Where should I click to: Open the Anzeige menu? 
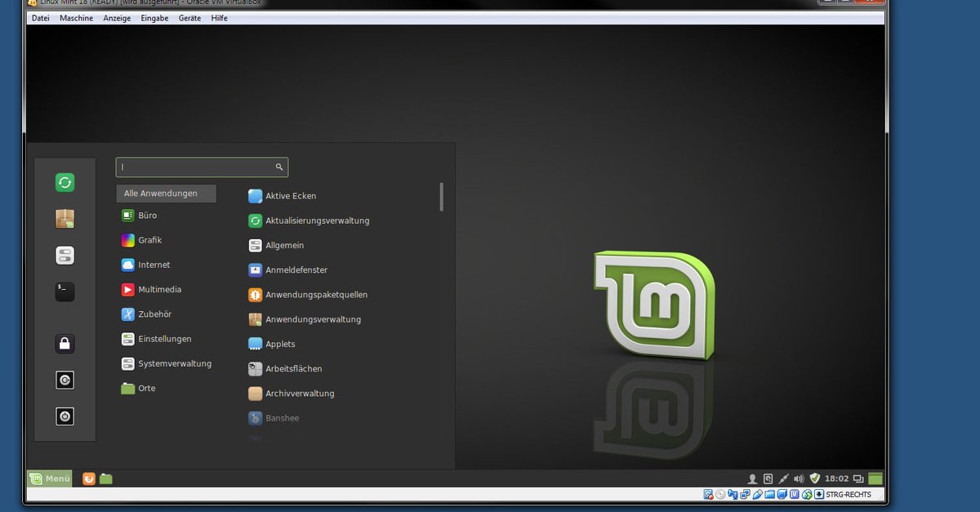pyautogui.click(x=117, y=18)
